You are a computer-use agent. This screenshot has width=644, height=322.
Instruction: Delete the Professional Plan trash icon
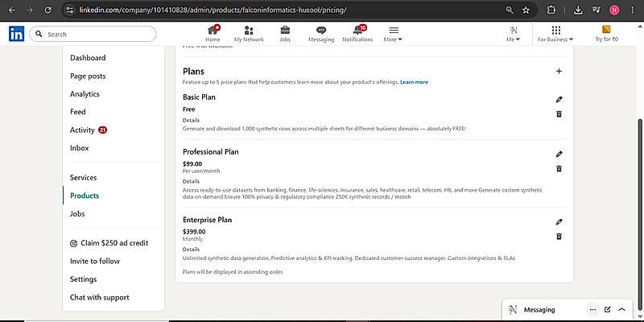(x=559, y=168)
